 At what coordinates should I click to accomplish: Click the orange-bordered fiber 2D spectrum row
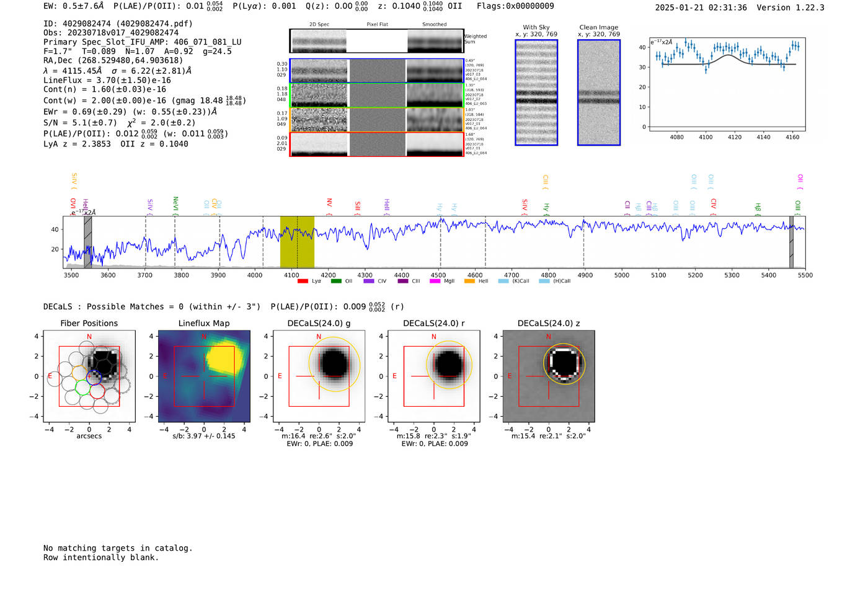[x=377, y=120]
